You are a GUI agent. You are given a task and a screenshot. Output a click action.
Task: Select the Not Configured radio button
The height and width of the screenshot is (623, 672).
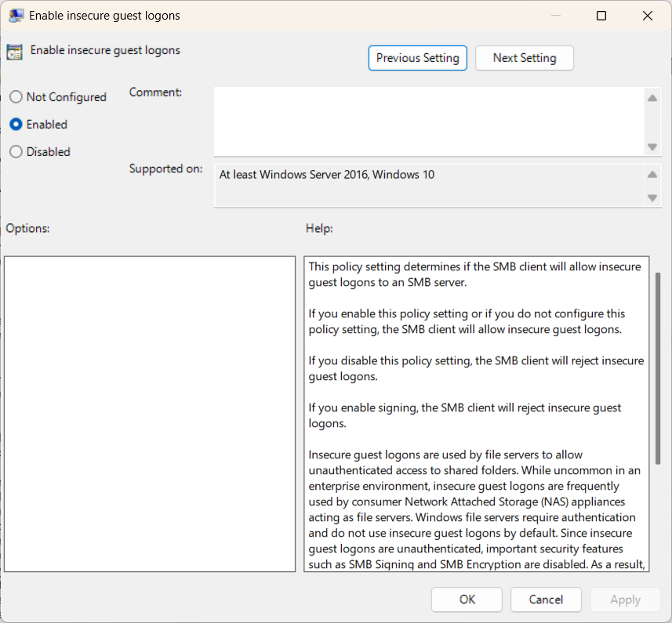click(15, 96)
